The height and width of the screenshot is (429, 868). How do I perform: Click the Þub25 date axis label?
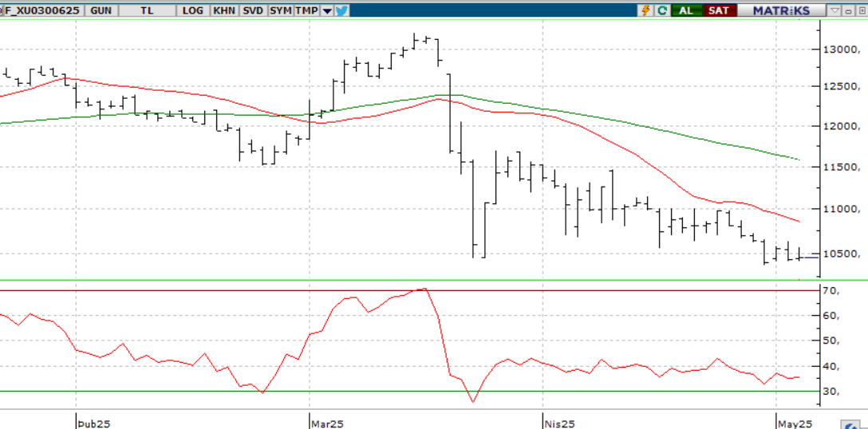pyautogui.click(x=94, y=424)
